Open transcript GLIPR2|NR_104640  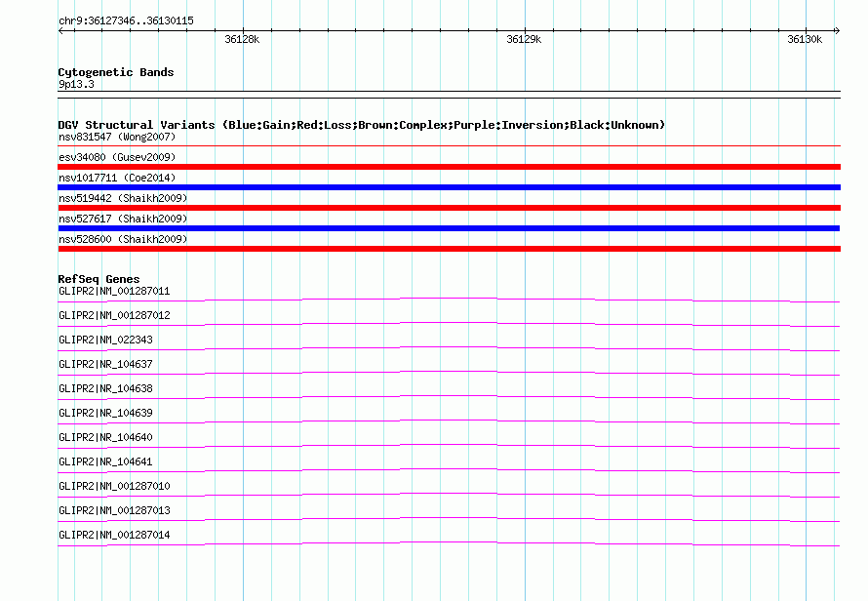click(105, 438)
